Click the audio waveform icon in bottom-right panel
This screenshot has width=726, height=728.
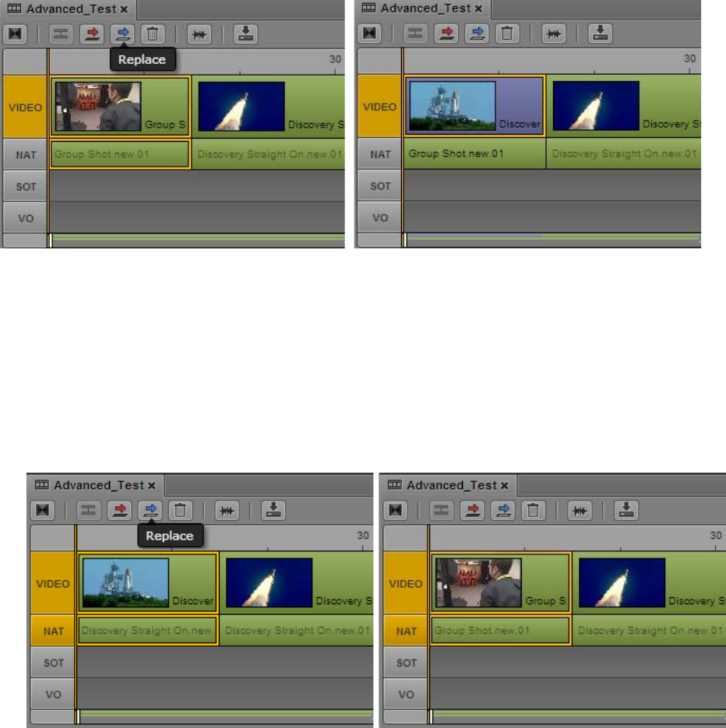(580, 510)
